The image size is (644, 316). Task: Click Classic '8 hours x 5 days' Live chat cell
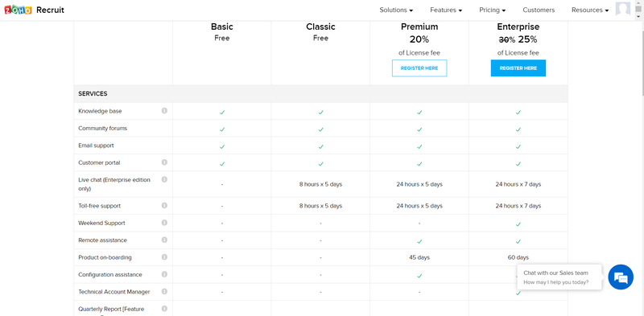pos(320,184)
